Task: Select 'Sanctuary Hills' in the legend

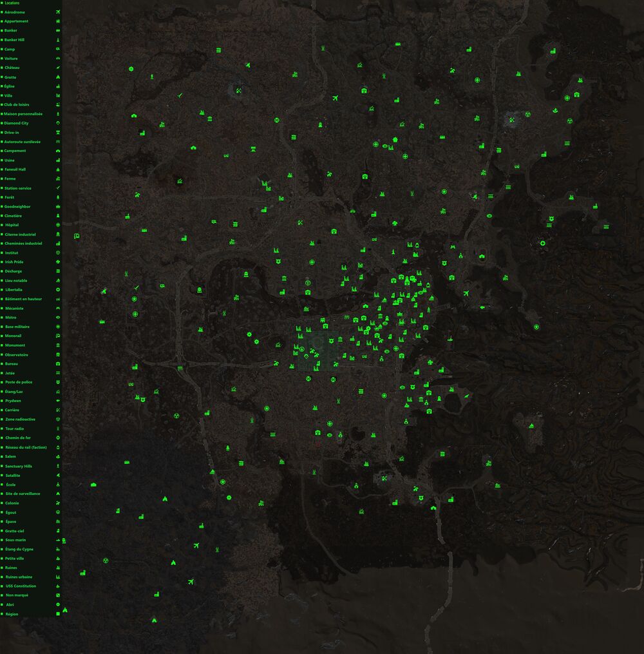Action: (x=19, y=466)
